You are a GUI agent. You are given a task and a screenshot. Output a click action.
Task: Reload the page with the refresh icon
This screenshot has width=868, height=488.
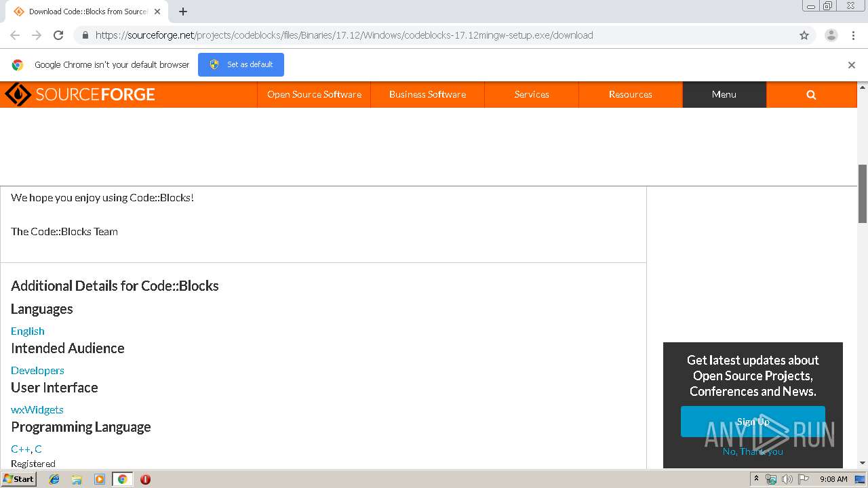58,35
